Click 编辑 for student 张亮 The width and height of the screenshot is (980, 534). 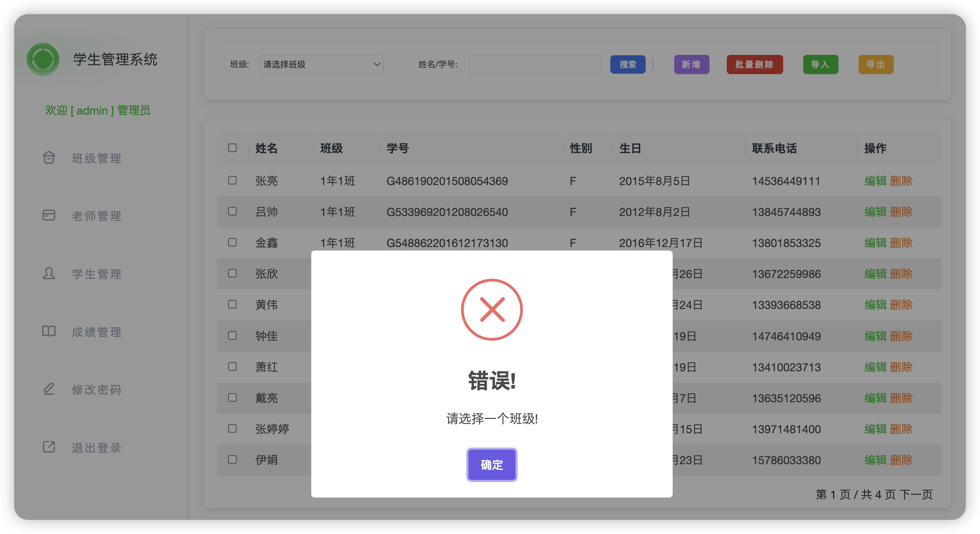click(x=876, y=181)
